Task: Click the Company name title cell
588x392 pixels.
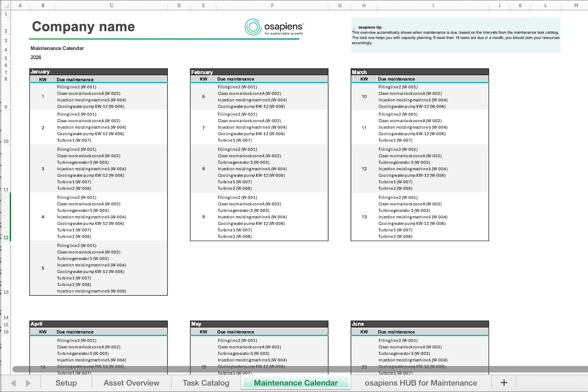Action: 83,27
